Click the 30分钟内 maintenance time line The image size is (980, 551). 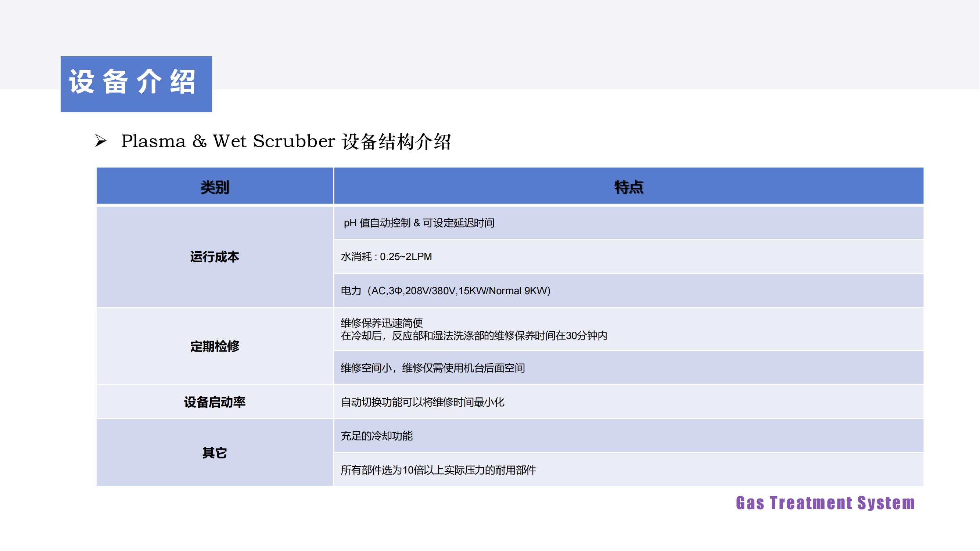click(474, 336)
